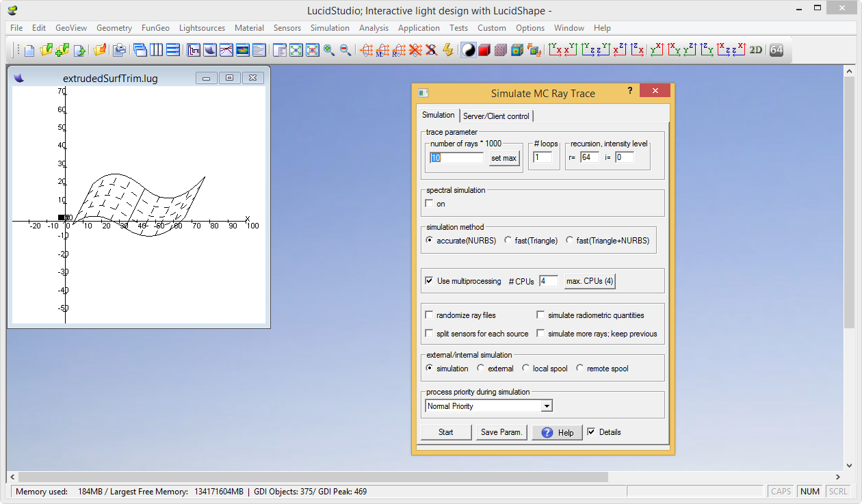Screen dimensions: 862x504
Task: Open the Lightsources menu
Action: [202, 28]
